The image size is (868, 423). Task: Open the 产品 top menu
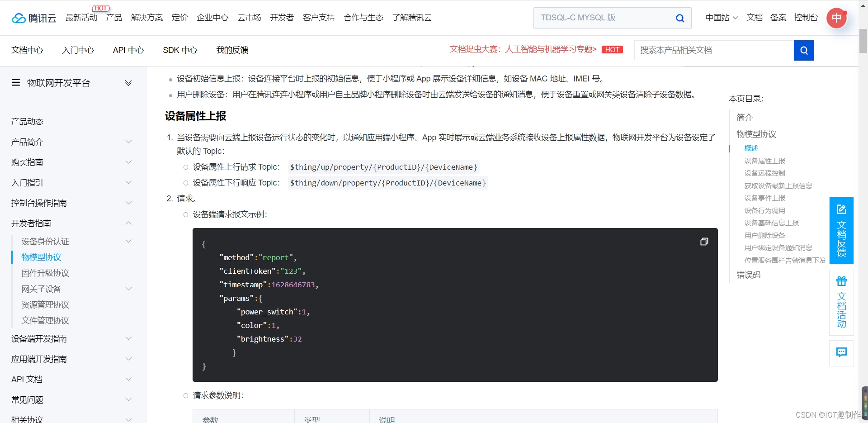point(114,18)
